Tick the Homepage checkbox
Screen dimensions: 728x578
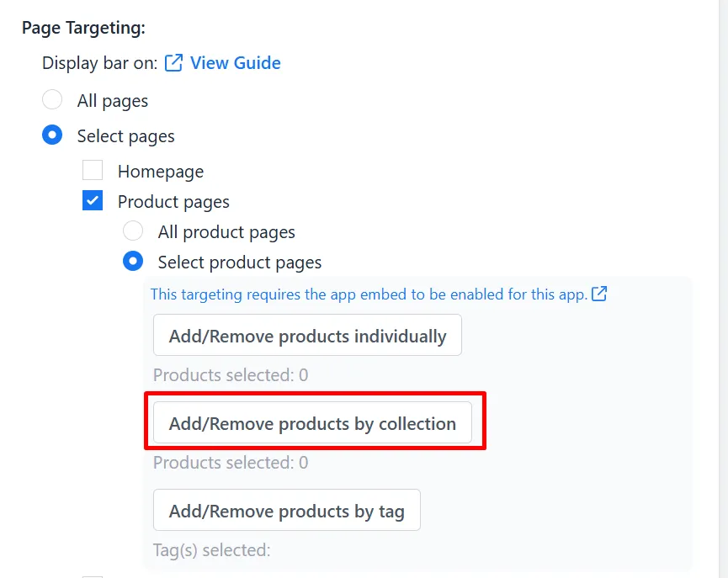click(93, 171)
